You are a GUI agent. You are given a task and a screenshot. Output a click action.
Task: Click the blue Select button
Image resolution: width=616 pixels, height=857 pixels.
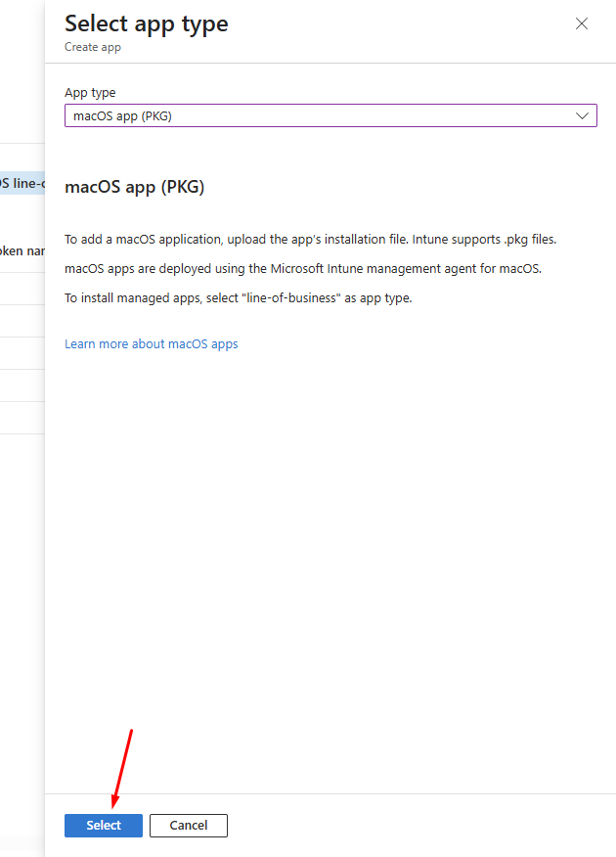[104, 825]
